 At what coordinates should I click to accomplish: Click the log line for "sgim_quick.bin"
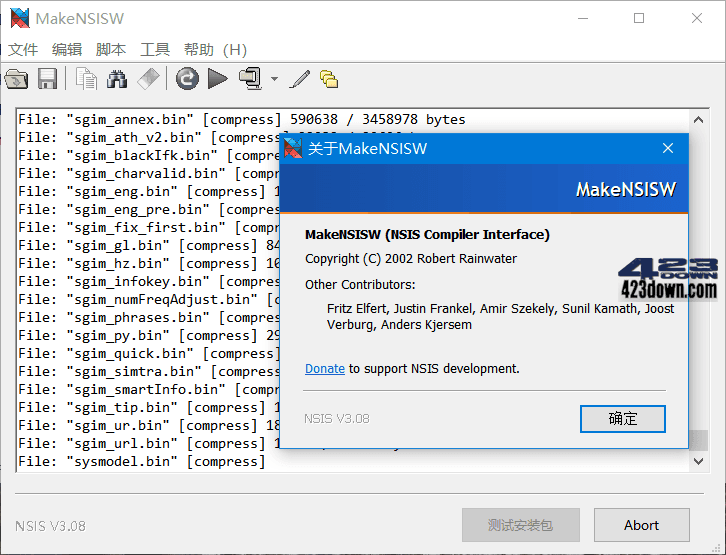[149, 354]
